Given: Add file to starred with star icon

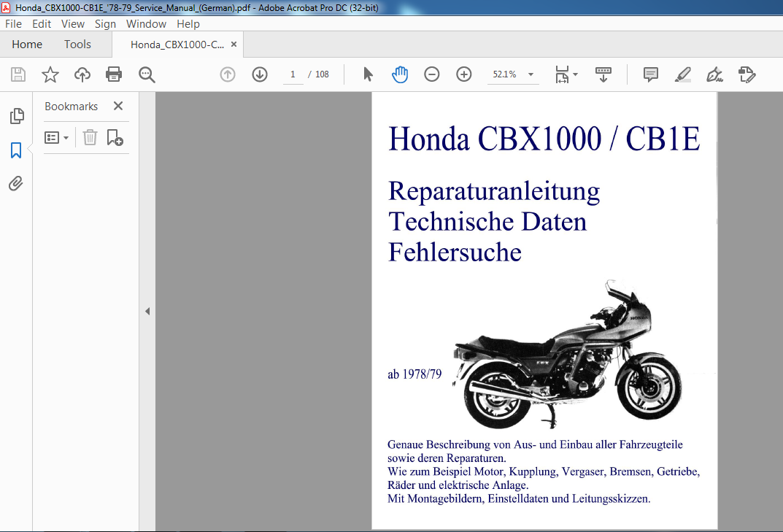Looking at the screenshot, I should [50, 74].
